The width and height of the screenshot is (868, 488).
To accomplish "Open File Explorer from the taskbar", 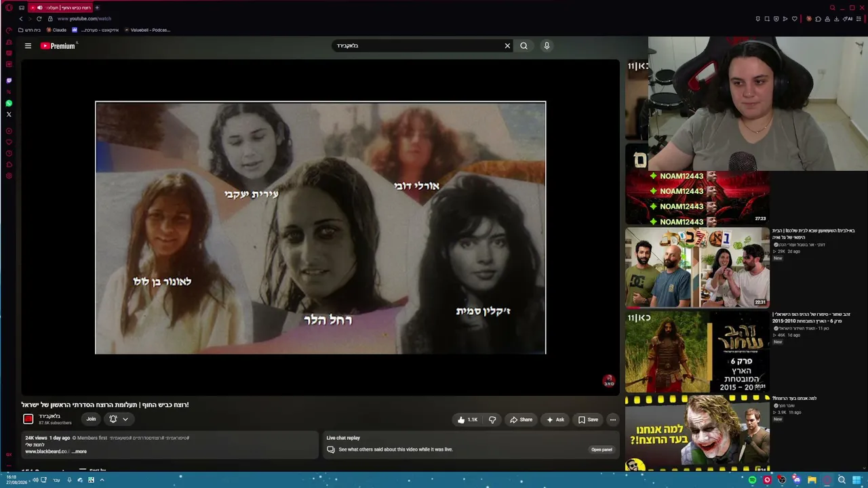I will pyautogui.click(x=812, y=480).
